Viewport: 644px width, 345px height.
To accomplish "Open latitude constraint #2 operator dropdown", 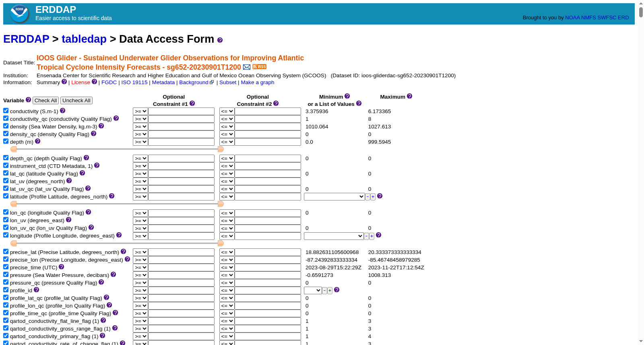I will point(227,197).
